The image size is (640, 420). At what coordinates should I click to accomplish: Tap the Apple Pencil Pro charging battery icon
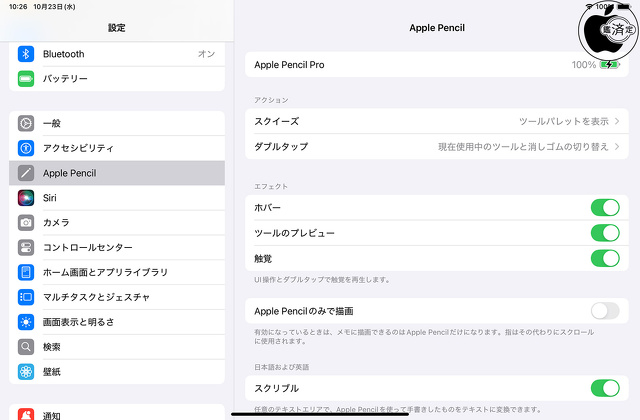(x=609, y=64)
